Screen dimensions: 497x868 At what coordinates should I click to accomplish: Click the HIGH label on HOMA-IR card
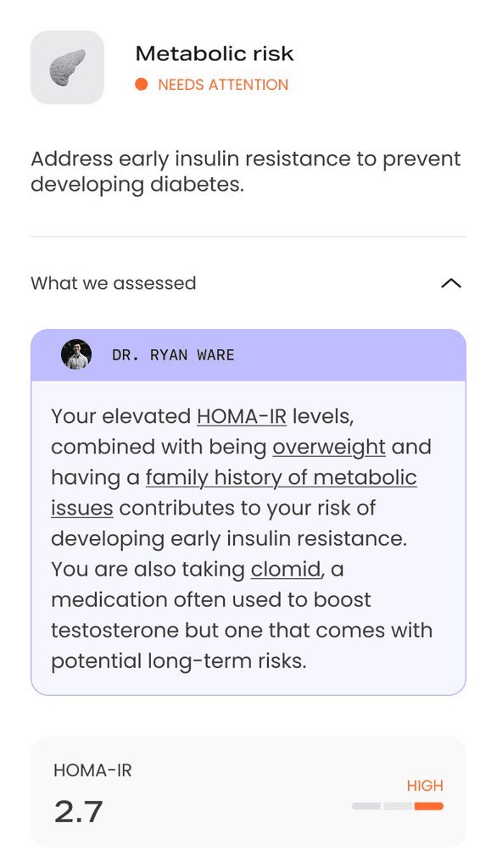point(425,786)
